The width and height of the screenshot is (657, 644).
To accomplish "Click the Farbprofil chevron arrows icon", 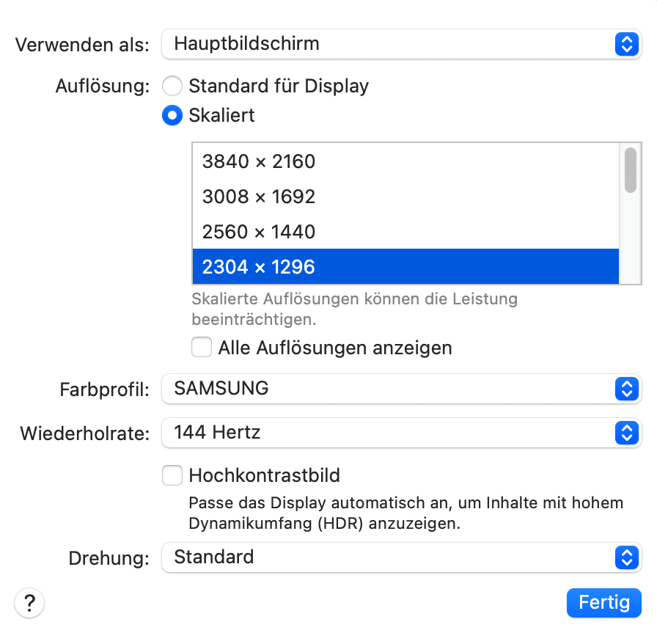I will coord(625,389).
